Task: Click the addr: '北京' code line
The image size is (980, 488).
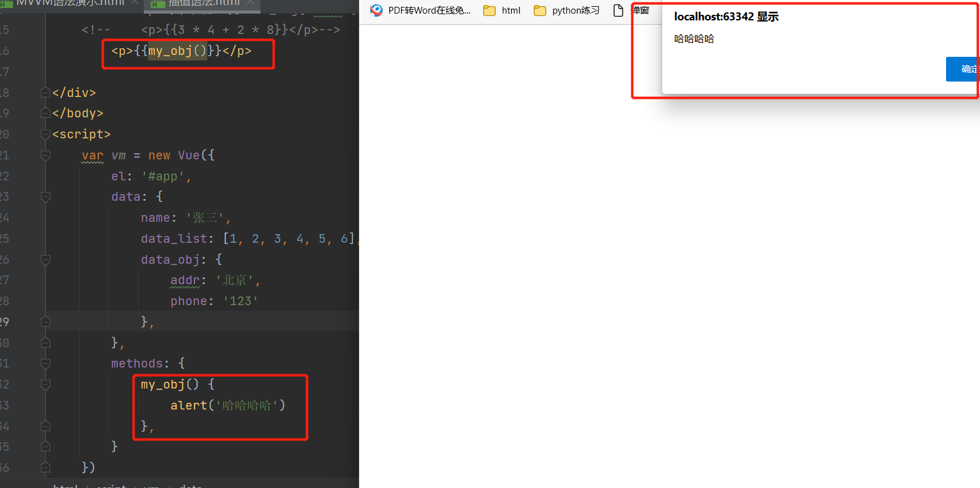Action: tap(215, 280)
